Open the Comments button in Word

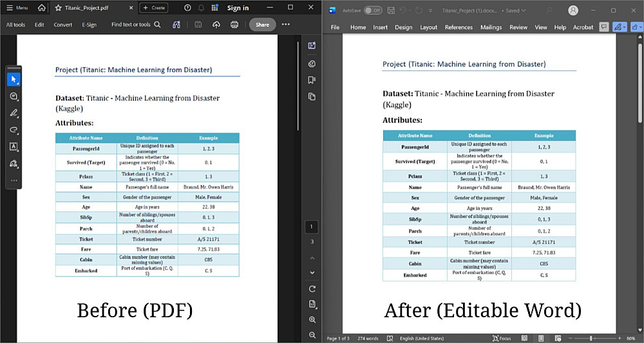pos(603,27)
